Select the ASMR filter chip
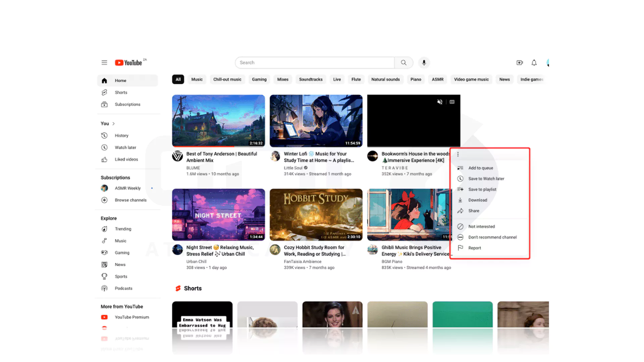This screenshot has width=644, height=362. pyautogui.click(x=438, y=79)
